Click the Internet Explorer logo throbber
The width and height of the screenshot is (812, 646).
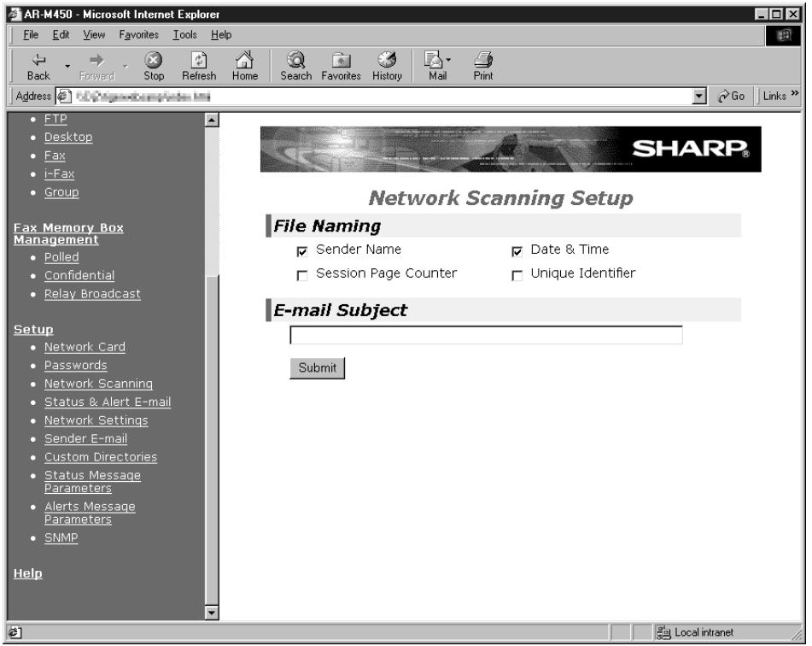click(x=783, y=35)
